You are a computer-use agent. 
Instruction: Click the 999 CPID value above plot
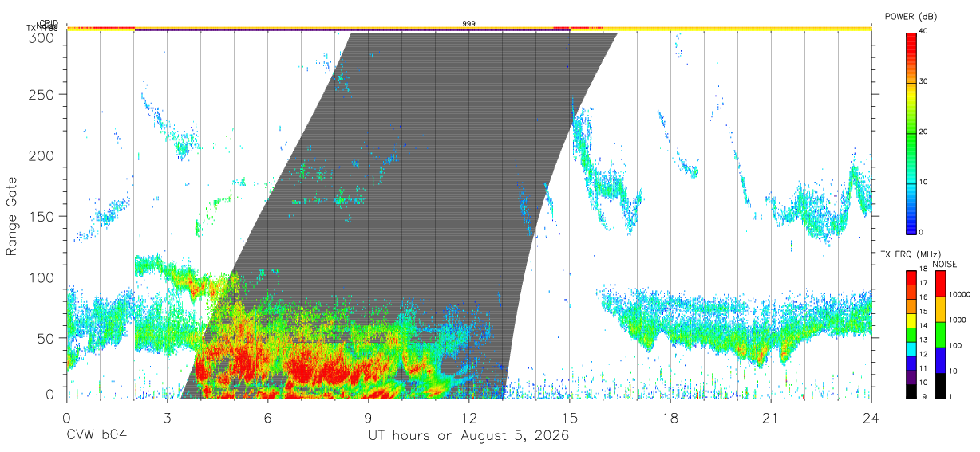tap(469, 24)
